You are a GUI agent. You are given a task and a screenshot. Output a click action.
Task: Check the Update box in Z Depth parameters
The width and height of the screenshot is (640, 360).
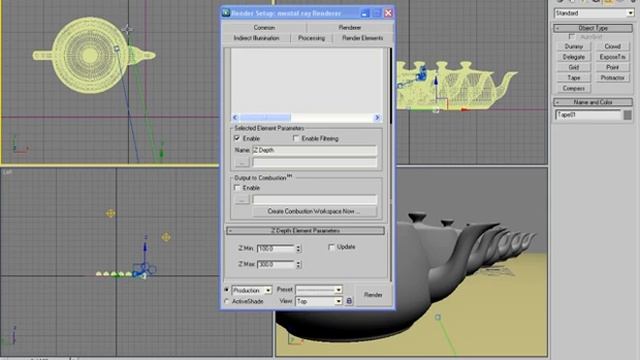coord(331,247)
